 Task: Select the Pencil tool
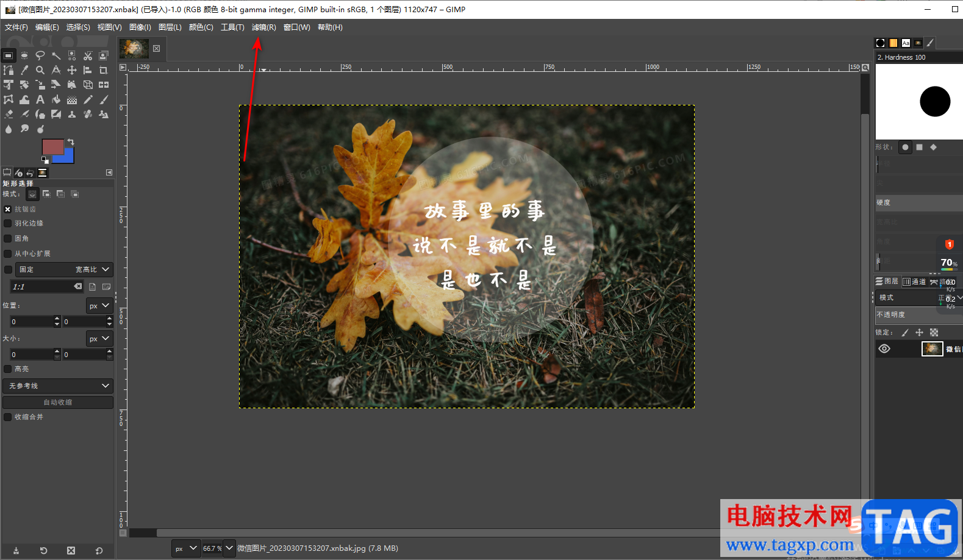[x=88, y=99]
